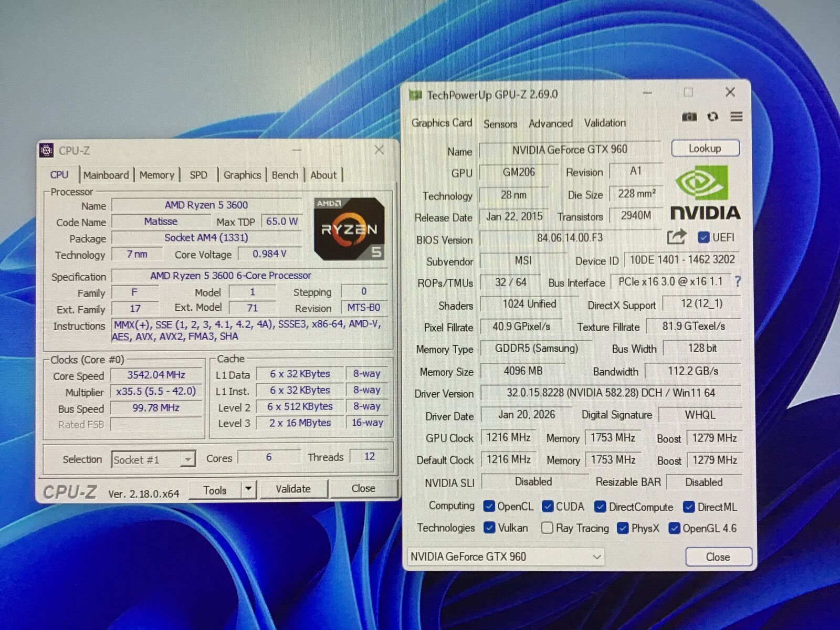
Task: Expand the NVIDIA GeForce GTX 960 GPU selector
Action: click(x=596, y=557)
